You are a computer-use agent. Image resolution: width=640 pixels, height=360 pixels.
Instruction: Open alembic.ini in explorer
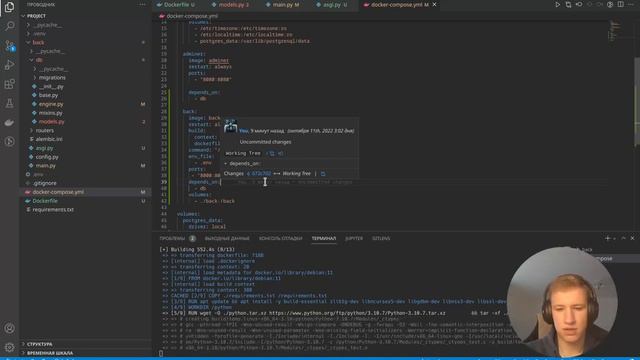point(49,139)
